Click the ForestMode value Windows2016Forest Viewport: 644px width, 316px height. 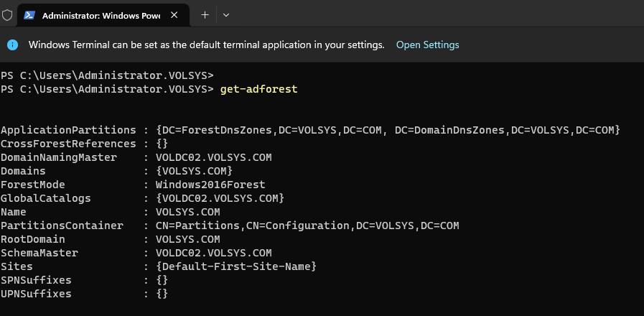click(x=210, y=185)
